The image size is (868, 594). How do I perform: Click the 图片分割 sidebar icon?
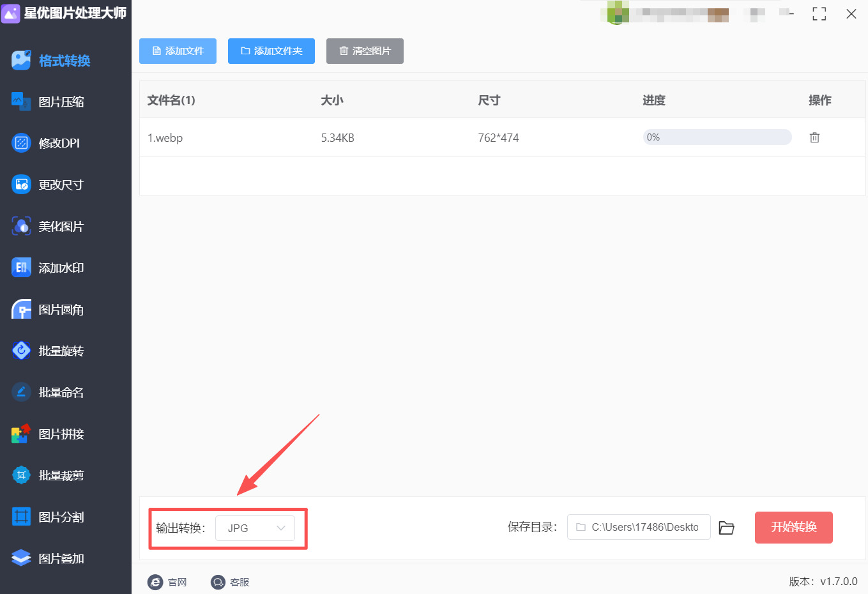(21, 517)
